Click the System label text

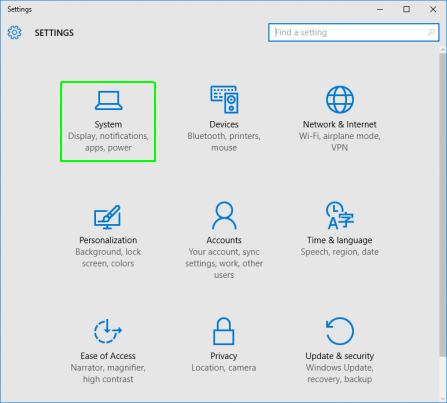108,124
